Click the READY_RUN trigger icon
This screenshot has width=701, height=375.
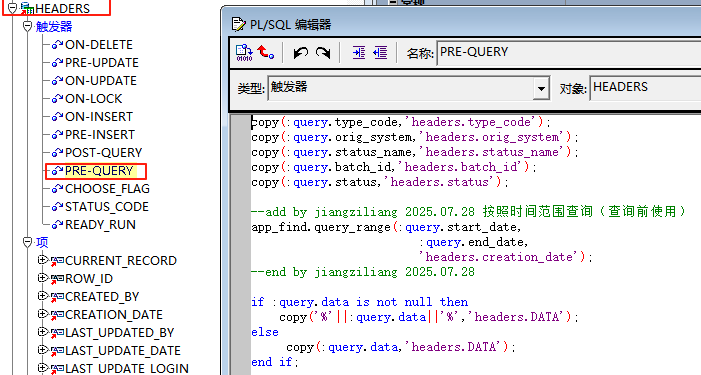click(x=57, y=224)
